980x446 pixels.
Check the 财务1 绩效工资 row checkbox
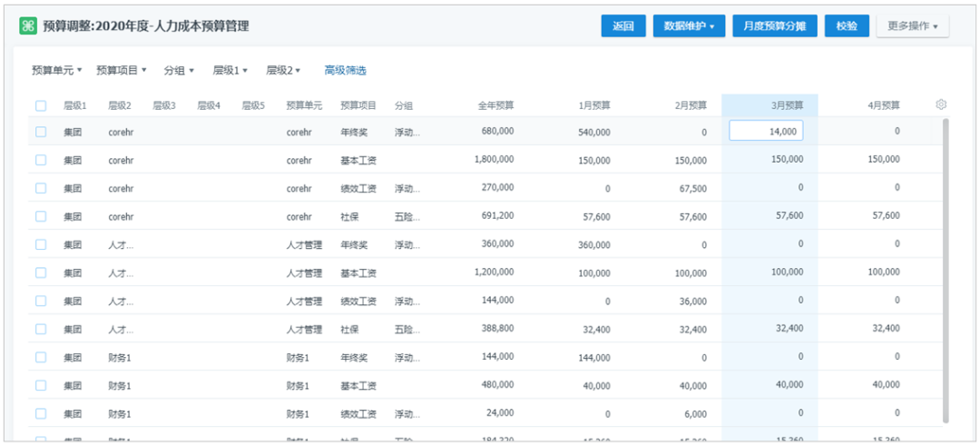pyautogui.click(x=41, y=413)
